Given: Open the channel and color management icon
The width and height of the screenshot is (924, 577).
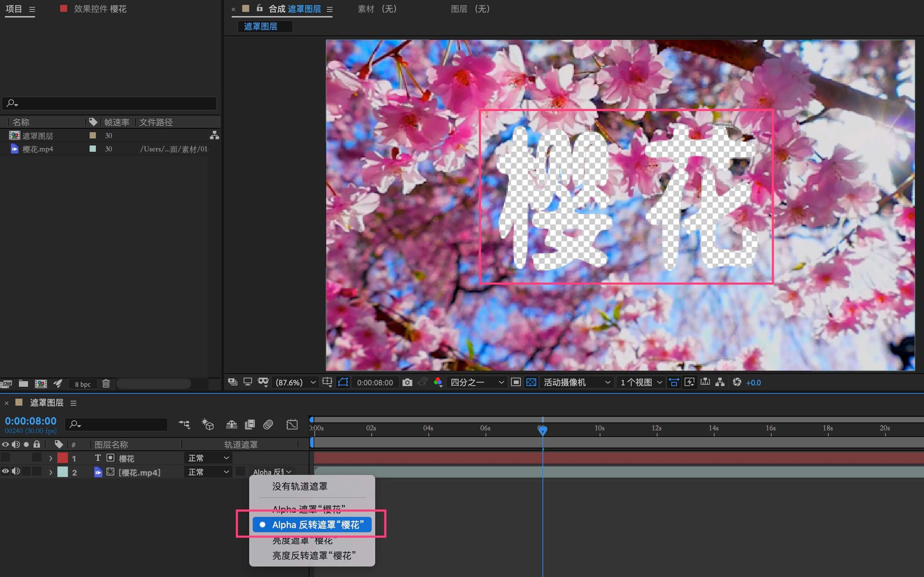Looking at the screenshot, I should point(438,382).
